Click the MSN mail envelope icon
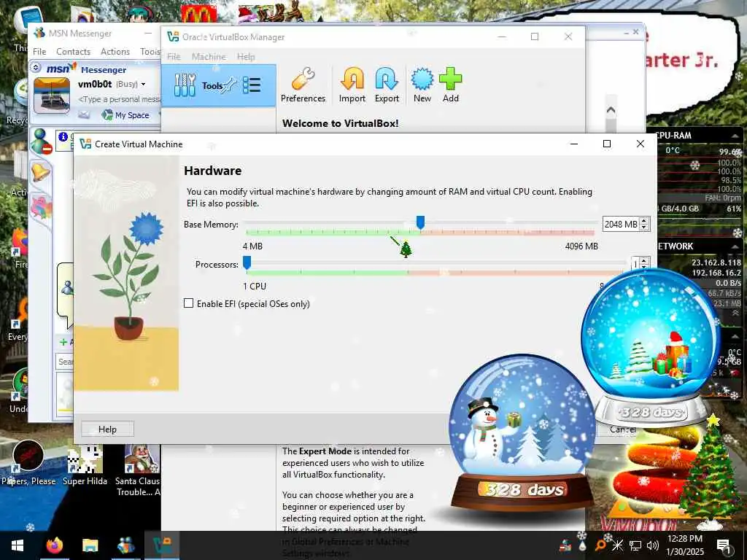The height and width of the screenshot is (560, 747). pos(84,114)
